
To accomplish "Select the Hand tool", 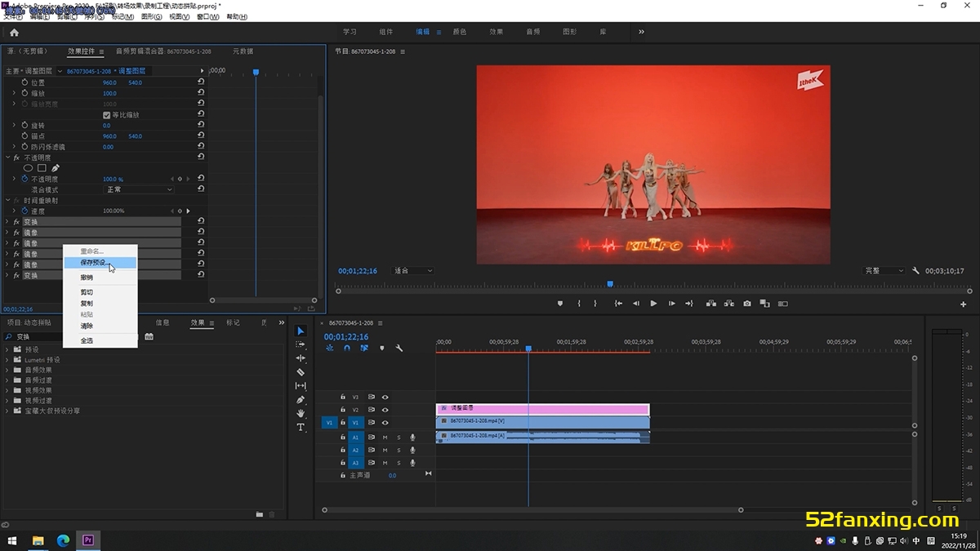I will [301, 414].
